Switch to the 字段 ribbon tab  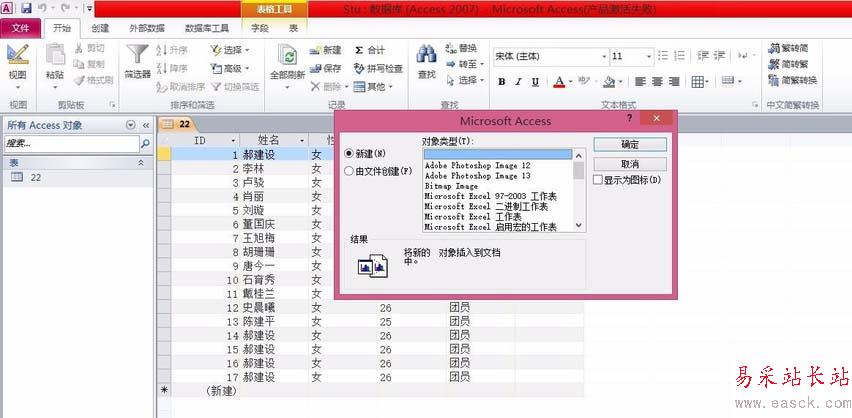tap(260, 28)
